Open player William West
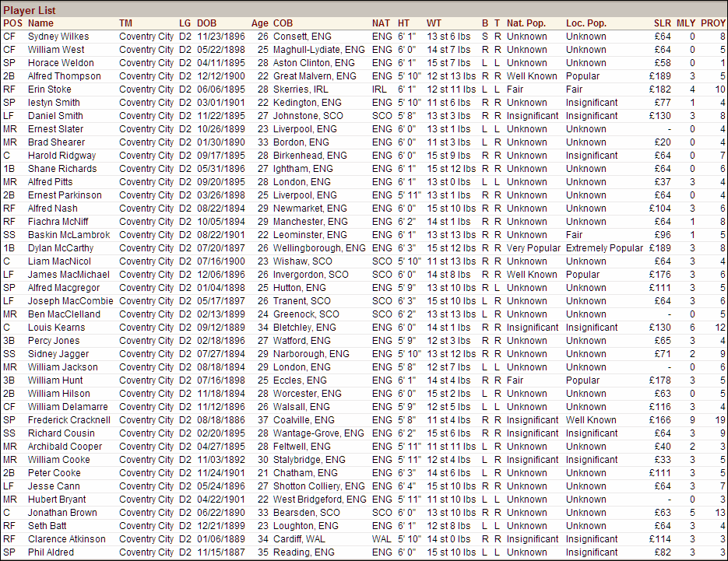This screenshot has height=561, width=728. pos(56,50)
